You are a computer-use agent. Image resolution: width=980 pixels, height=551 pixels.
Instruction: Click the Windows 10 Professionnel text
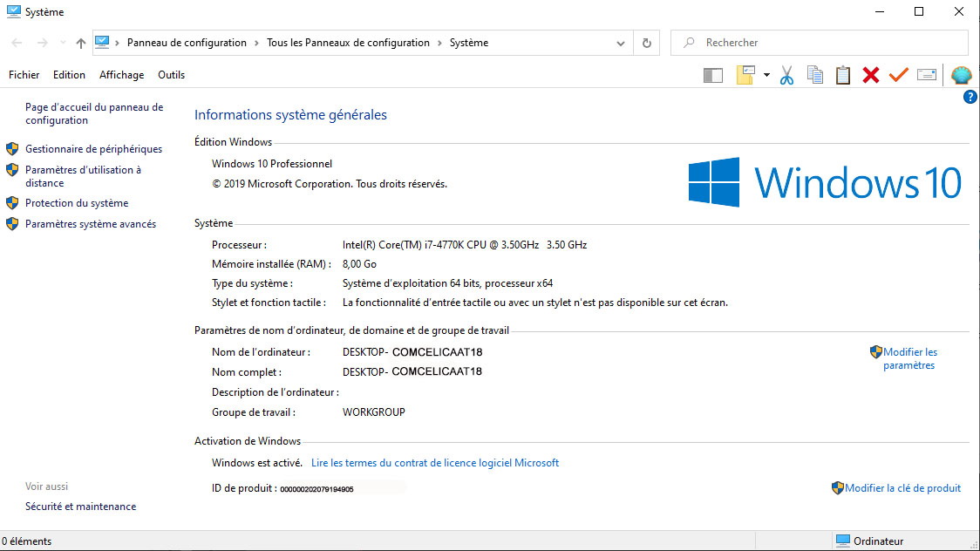[272, 164]
